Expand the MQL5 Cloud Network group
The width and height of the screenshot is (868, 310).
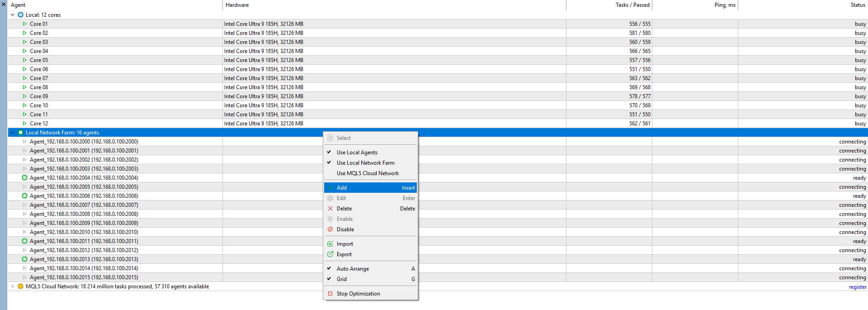tap(13, 286)
